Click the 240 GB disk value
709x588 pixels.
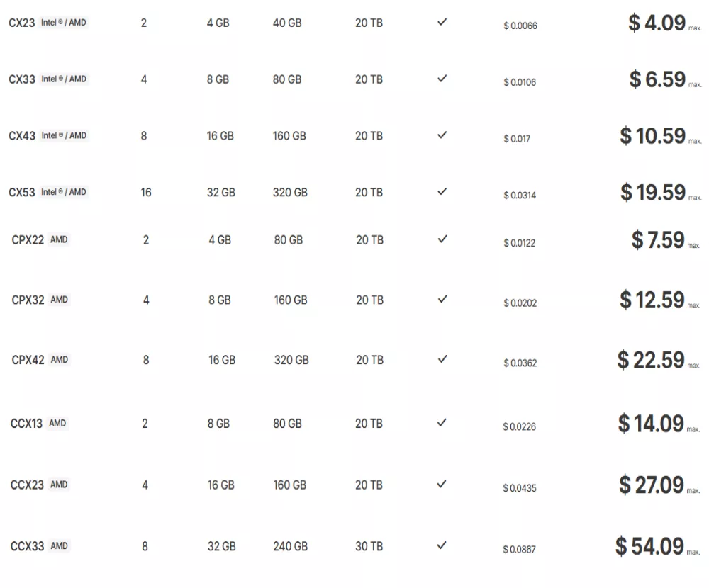290,546
